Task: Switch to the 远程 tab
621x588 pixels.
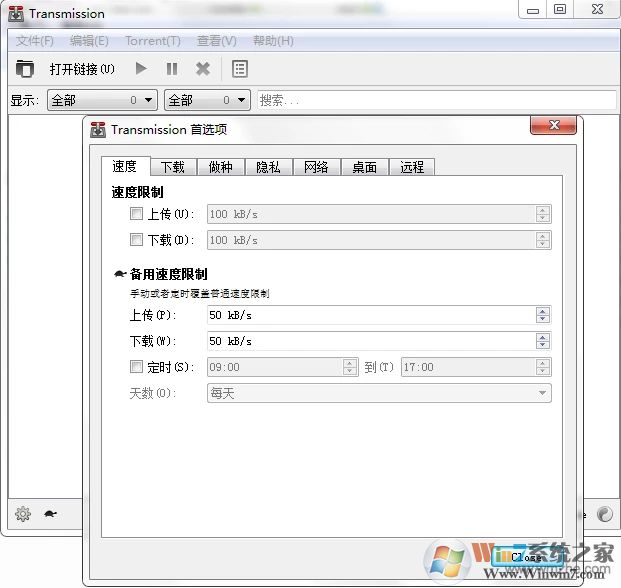Action: 412,167
